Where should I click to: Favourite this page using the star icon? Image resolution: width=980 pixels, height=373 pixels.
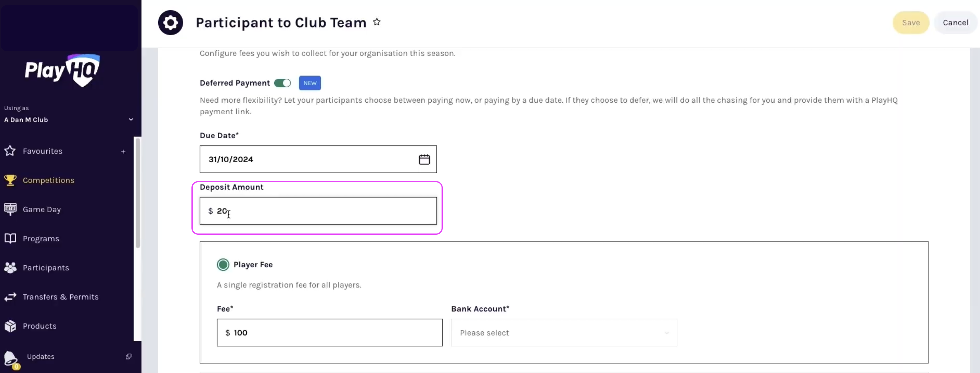pos(377,22)
